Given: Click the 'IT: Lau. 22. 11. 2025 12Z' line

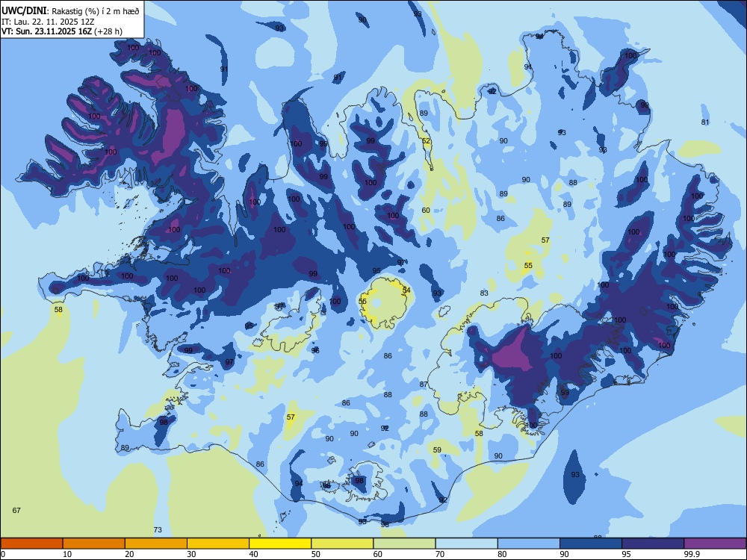Looking at the screenshot, I should click(49, 22).
